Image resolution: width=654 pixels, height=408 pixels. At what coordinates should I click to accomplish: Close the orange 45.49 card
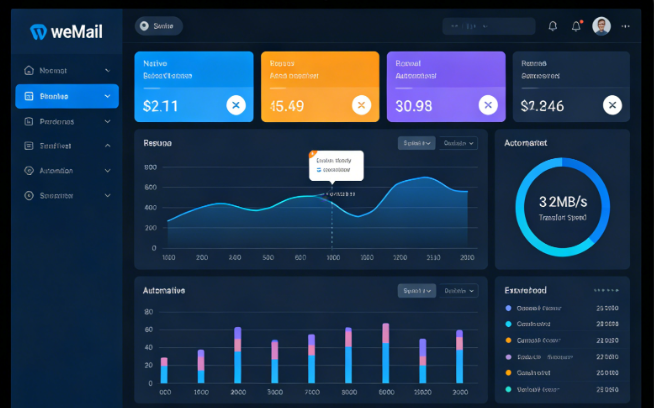[360, 105]
